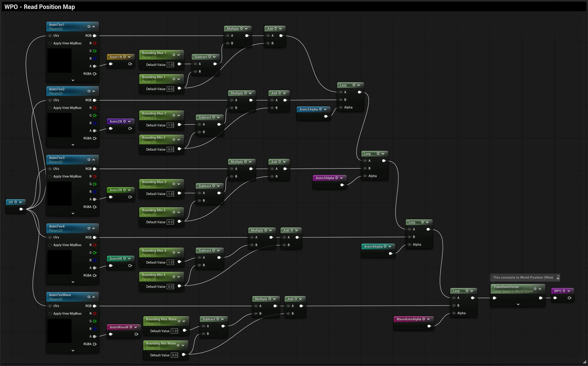This screenshot has width=588, height=366.
Task: Click the RGB output pin on AnimTex2
Action: click(x=94, y=100)
